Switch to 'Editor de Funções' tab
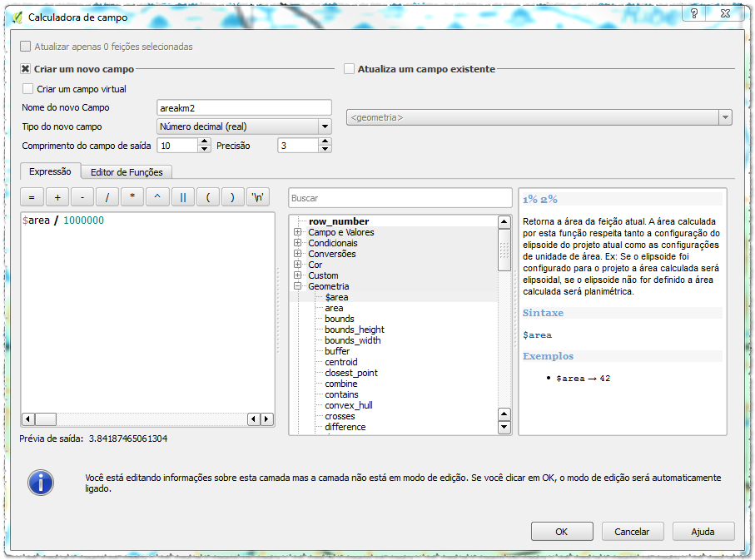 tap(127, 172)
